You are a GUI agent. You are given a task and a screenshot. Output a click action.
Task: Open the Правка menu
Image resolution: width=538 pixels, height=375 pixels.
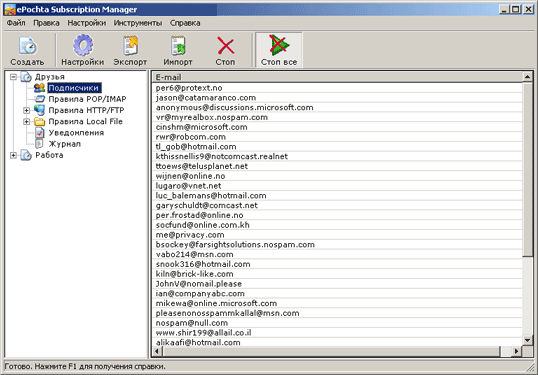coord(46,23)
